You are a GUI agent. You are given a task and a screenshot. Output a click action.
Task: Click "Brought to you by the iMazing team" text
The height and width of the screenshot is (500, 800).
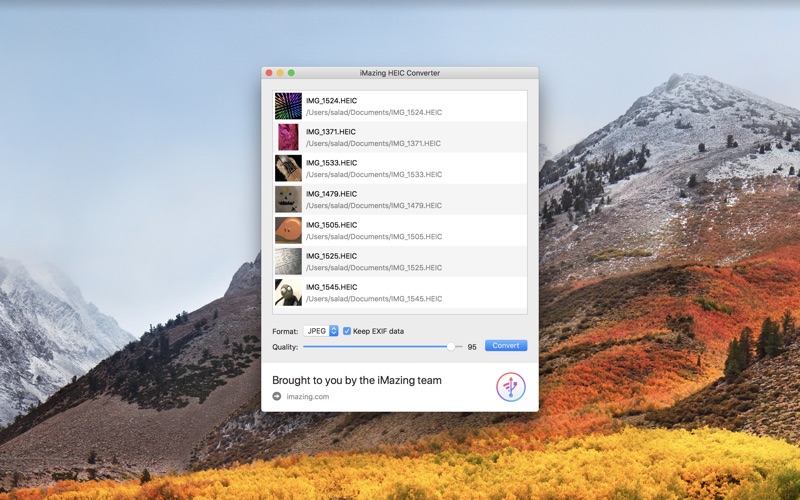(x=357, y=381)
